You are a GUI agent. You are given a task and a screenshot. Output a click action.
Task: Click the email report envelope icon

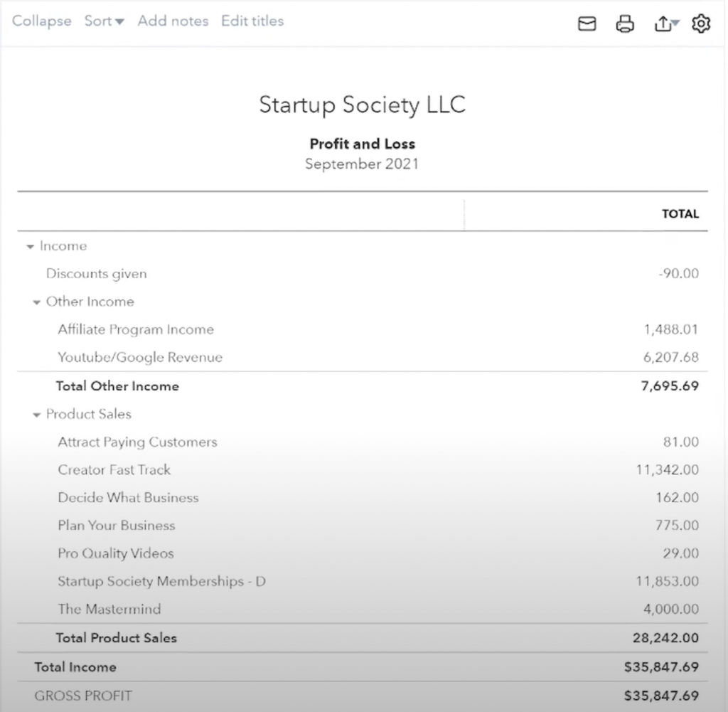(x=587, y=23)
